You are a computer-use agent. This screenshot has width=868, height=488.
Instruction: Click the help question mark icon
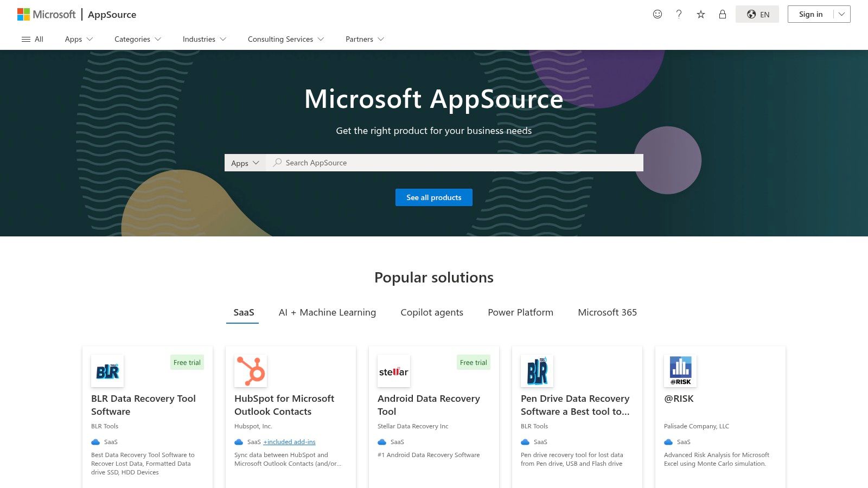[679, 14]
